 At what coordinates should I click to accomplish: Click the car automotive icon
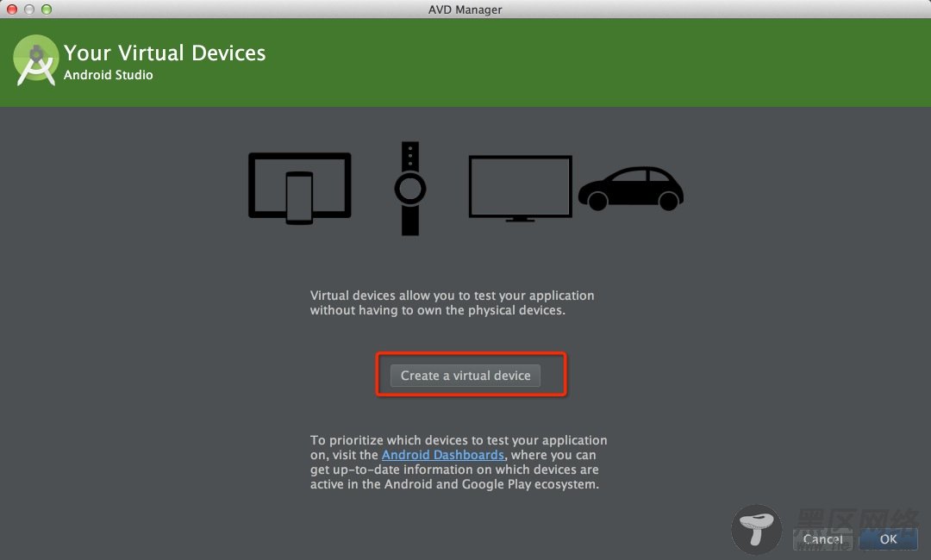631,189
